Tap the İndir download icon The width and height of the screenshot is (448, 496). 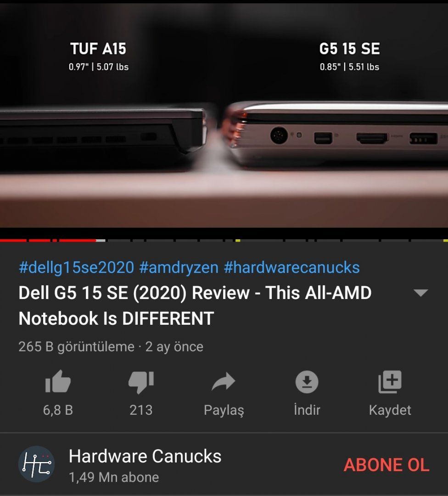pyautogui.click(x=307, y=382)
